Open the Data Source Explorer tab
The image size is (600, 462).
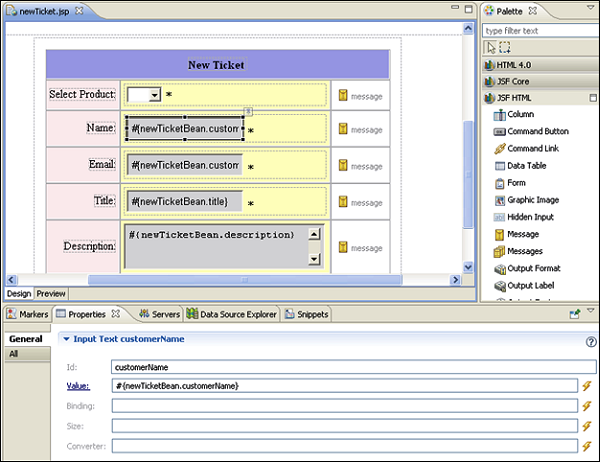237,314
